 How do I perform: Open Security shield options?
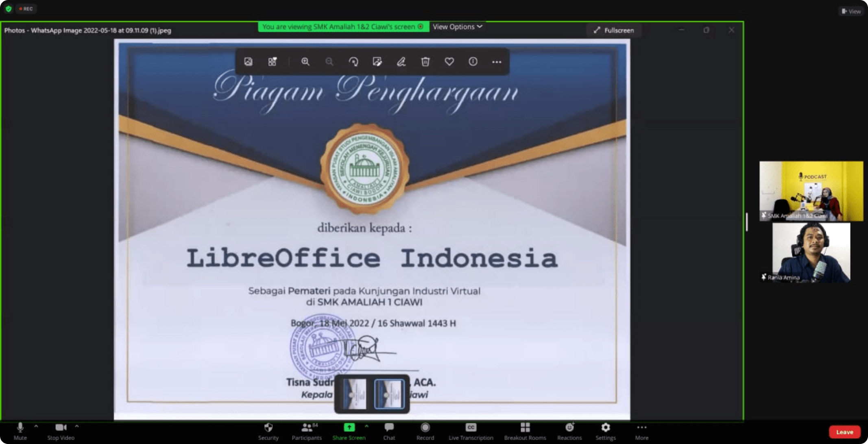tap(268, 431)
